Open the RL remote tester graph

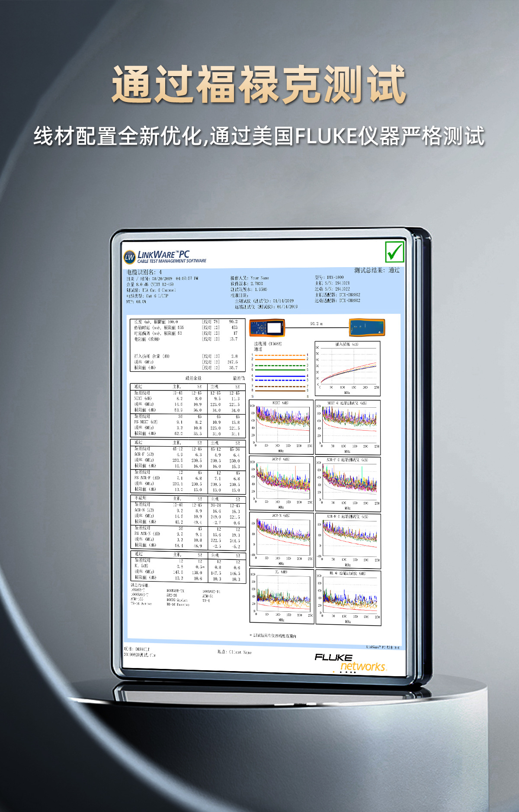pyautogui.click(x=348, y=597)
